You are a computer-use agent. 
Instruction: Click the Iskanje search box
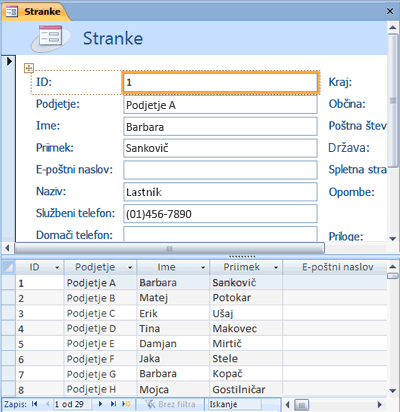(235, 404)
